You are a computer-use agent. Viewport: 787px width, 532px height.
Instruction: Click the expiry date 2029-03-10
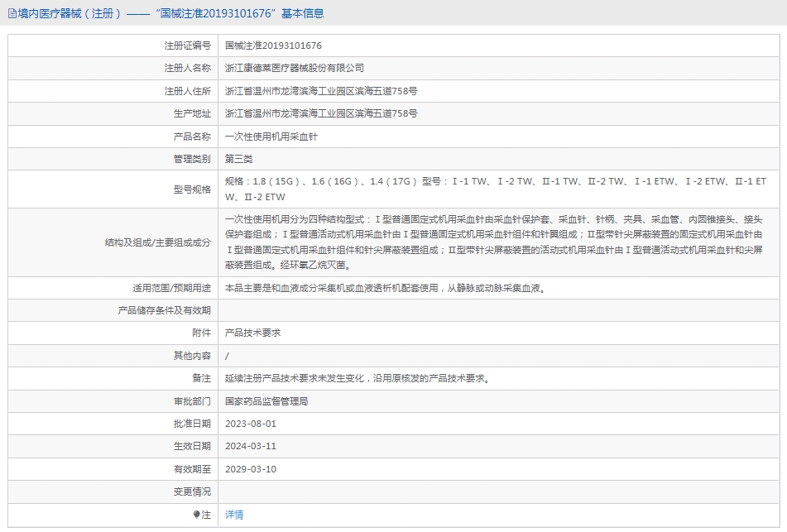pos(251,469)
